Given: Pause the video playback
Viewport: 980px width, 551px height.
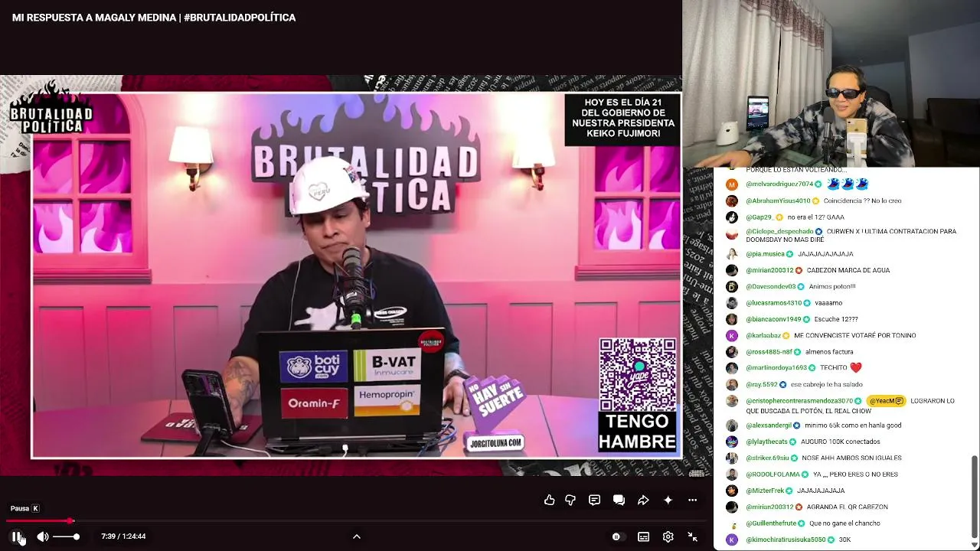Looking at the screenshot, I should [x=17, y=536].
